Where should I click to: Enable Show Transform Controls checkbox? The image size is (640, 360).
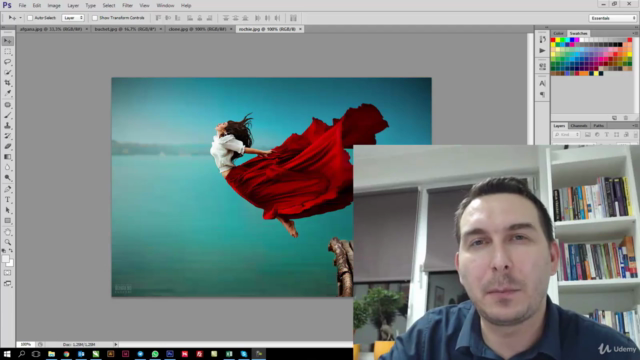point(95,18)
